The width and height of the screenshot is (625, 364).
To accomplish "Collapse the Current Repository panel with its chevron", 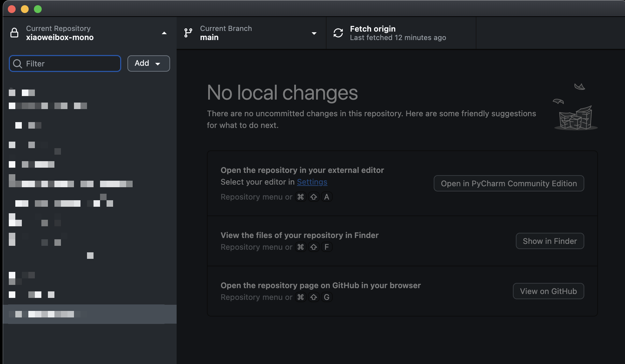I will [164, 33].
